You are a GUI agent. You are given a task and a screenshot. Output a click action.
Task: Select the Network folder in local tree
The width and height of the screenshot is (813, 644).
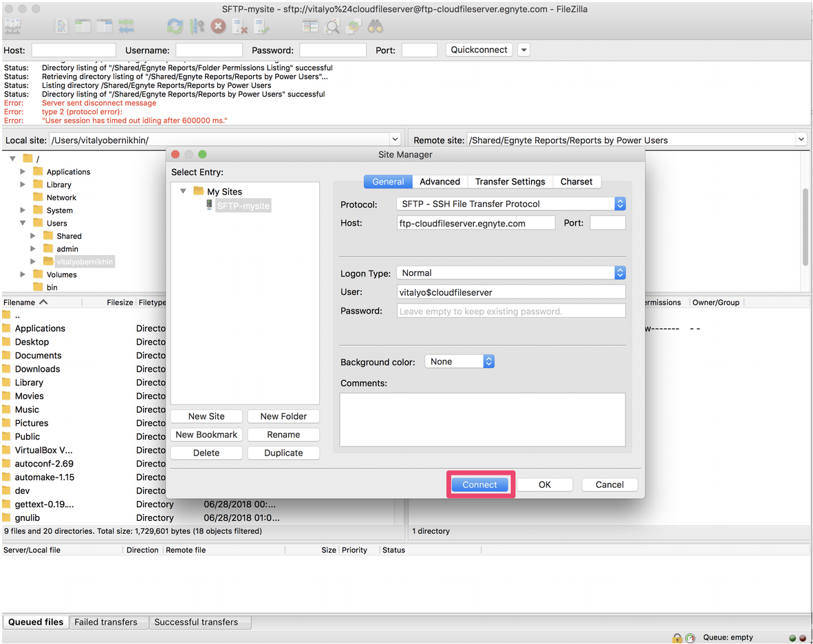click(61, 197)
